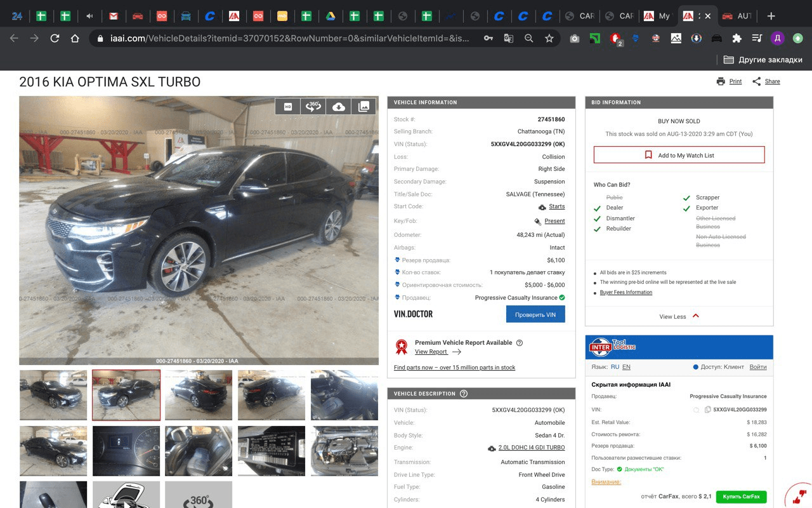Image resolution: width=812 pixels, height=508 pixels.
Task: Reload the current page
Action: coord(55,38)
